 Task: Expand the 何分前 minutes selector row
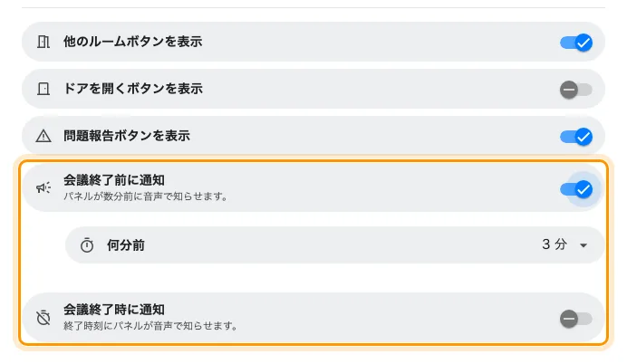(334, 245)
